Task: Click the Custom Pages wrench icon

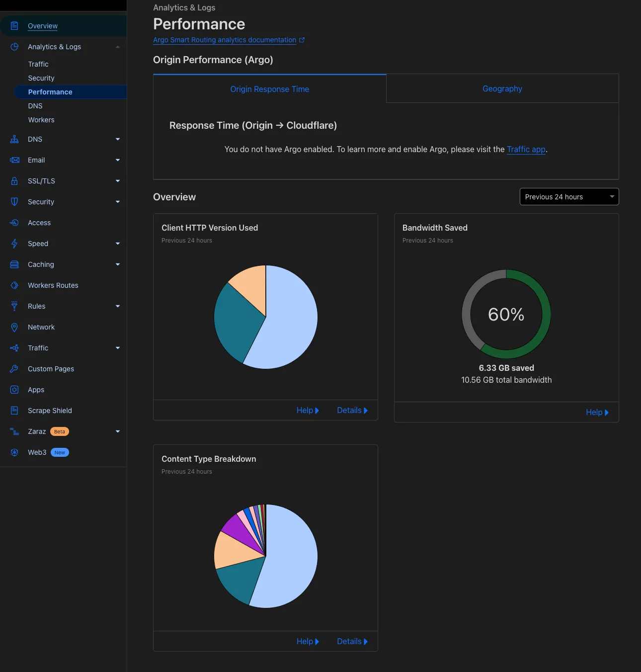Action: (14, 369)
